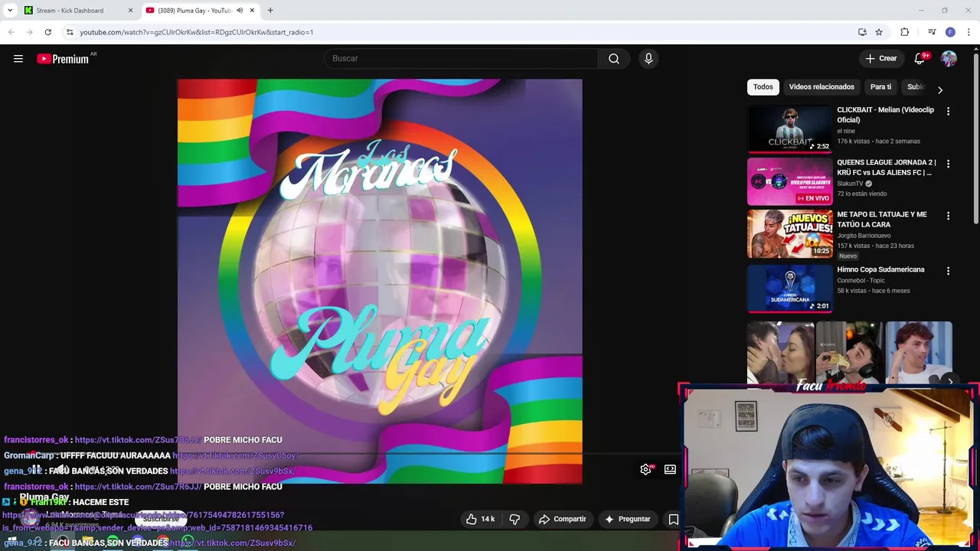Image resolution: width=980 pixels, height=551 pixels.
Task: Open the EN VIVO Queens League thumbnail
Action: 789,181
